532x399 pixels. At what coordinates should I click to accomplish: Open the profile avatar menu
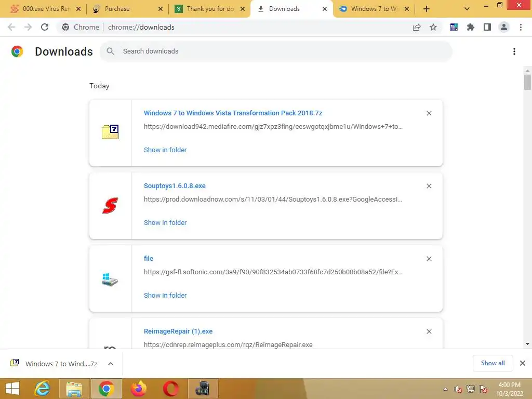[x=504, y=27]
